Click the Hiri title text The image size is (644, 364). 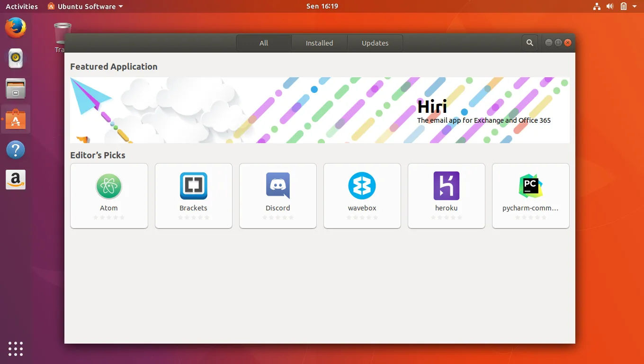click(x=432, y=107)
